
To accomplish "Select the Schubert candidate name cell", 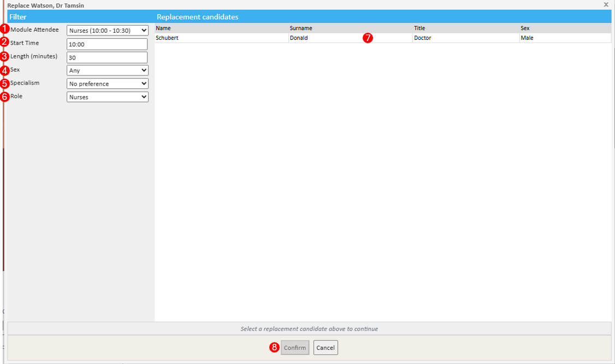I will tap(167, 38).
